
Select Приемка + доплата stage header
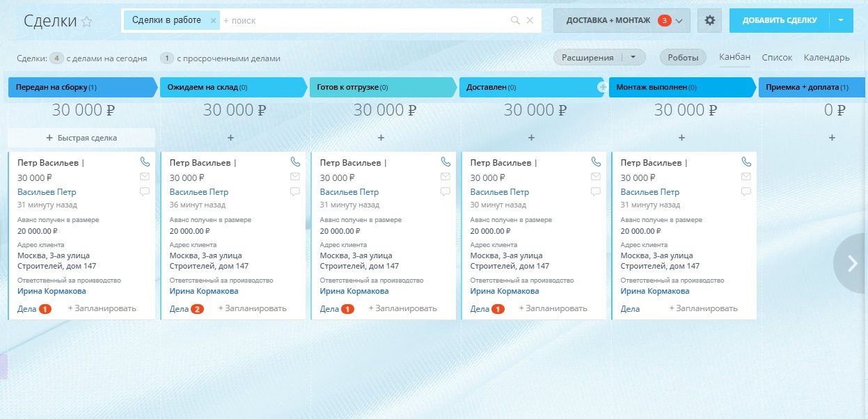(813, 88)
